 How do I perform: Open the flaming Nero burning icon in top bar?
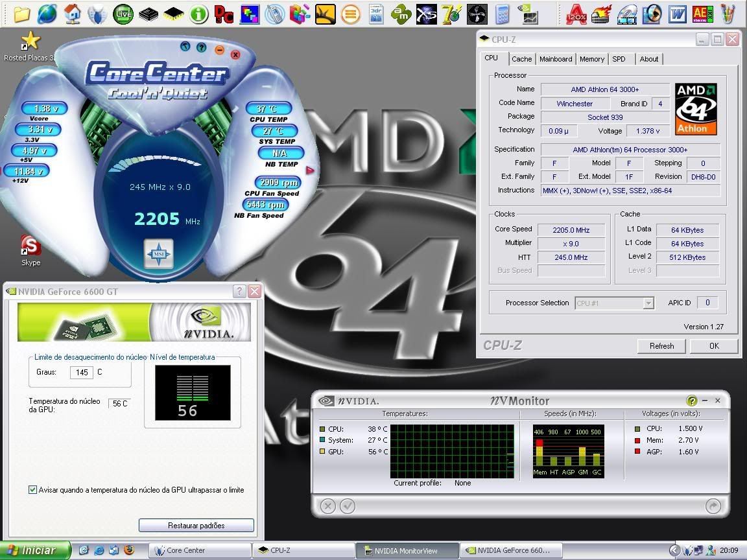pos(601,14)
